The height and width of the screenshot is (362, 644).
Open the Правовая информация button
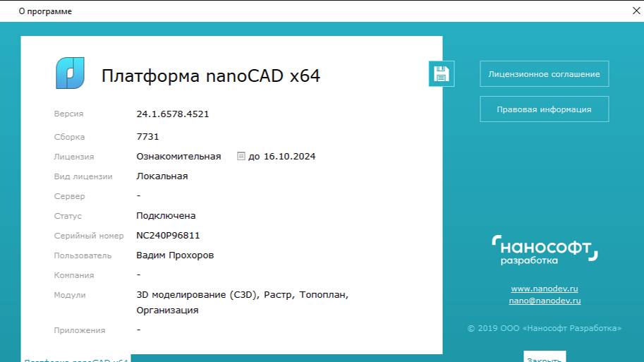pyautogui.click(x=545, y=109)
